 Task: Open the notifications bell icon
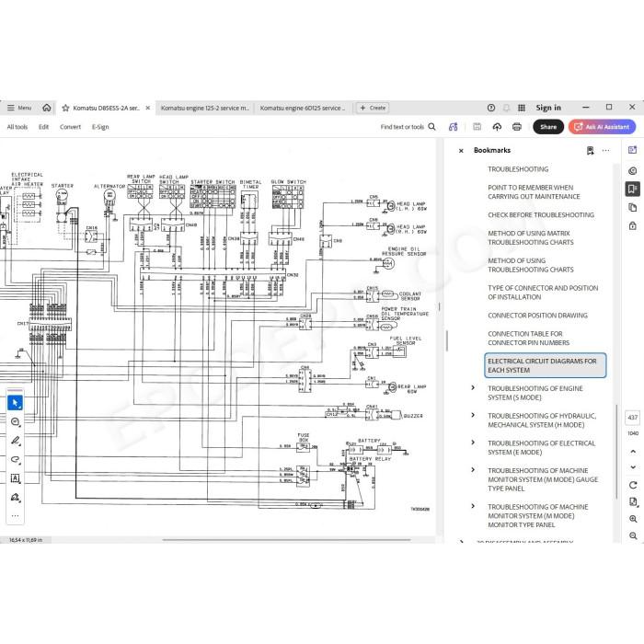click(x=506, y=108)
